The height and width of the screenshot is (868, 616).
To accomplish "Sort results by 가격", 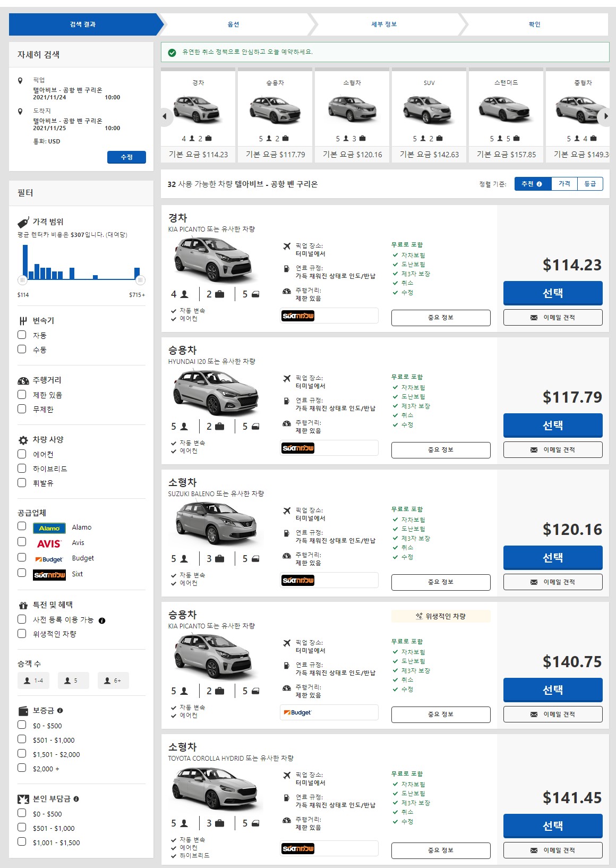I will (x=564, y=184).
